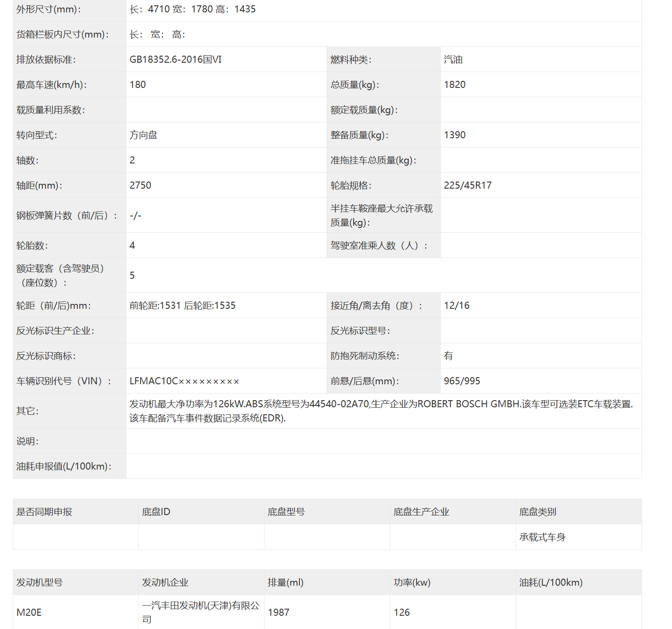
Task: Click the 准拖挂车总质量(kg) label
Action: point(374,160)
